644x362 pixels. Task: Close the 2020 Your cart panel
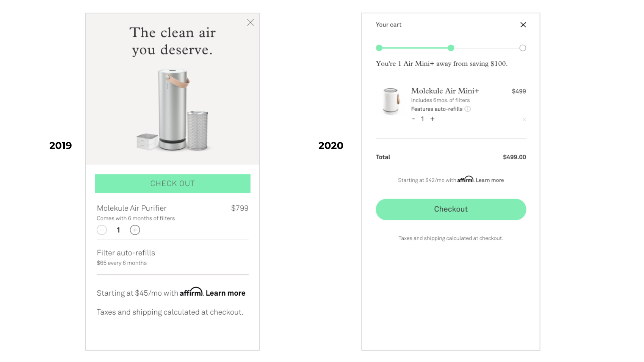(523, 25)
